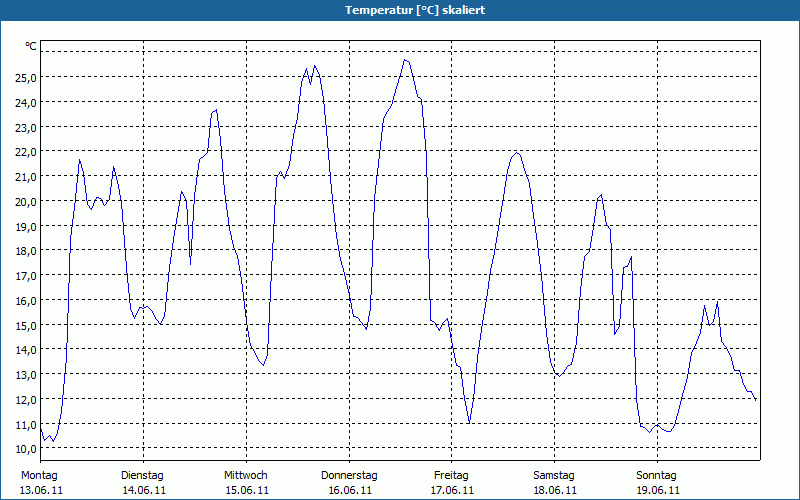This screenshot has width=800, height=500.
Task: Click the Montag day label
Action: click(x=39, y=476)
